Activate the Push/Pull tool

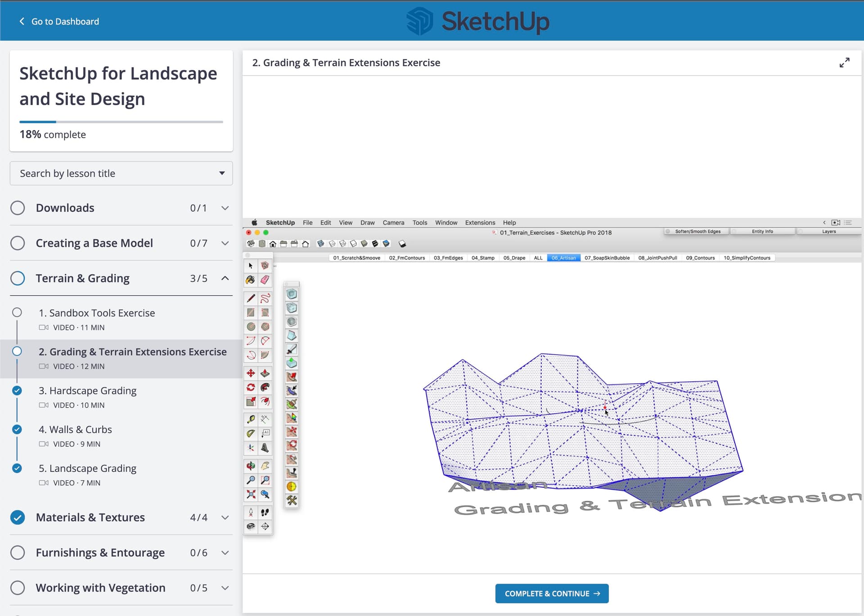coord(265,373)
